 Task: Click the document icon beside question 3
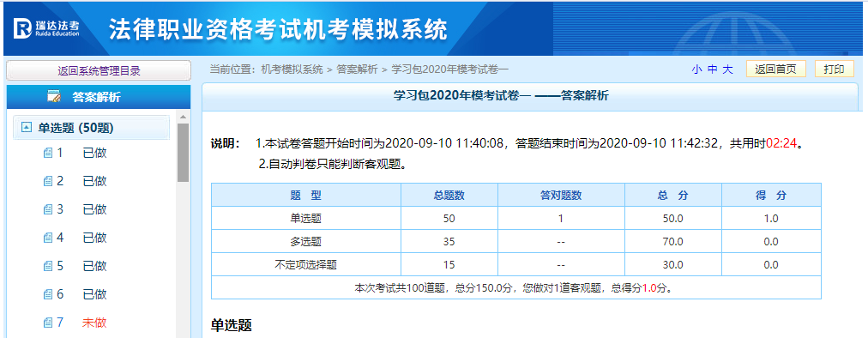(x=47, y=209)
